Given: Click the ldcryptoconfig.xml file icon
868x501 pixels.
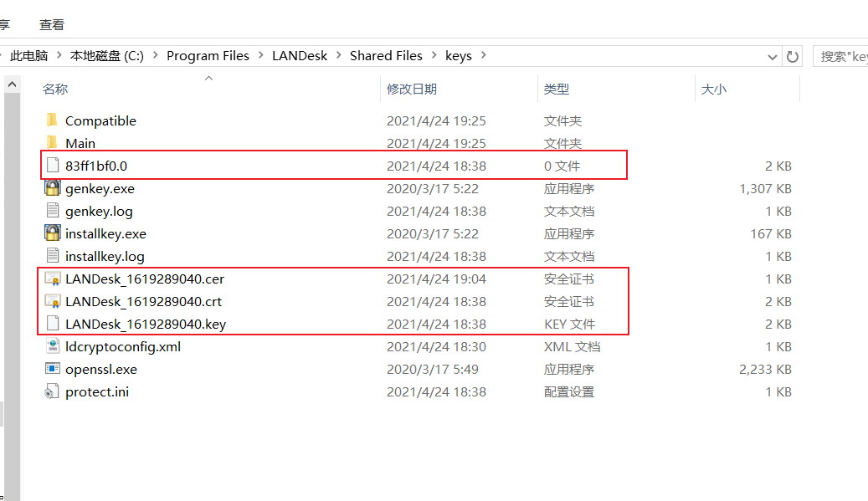Looking at the screenshot, I should tap(52, 346).
